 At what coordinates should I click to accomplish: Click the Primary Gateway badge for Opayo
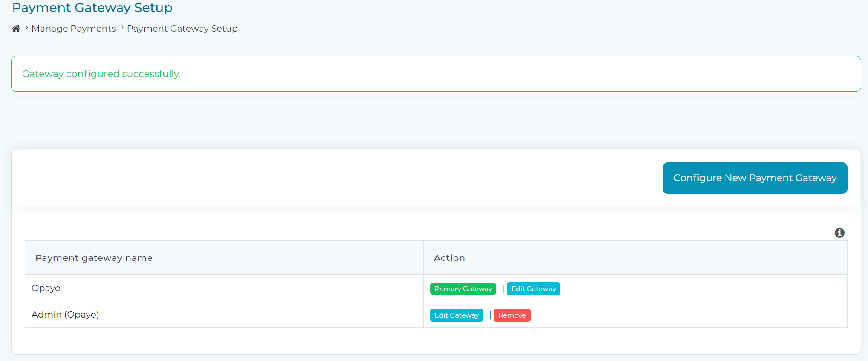tap(463, 289)
